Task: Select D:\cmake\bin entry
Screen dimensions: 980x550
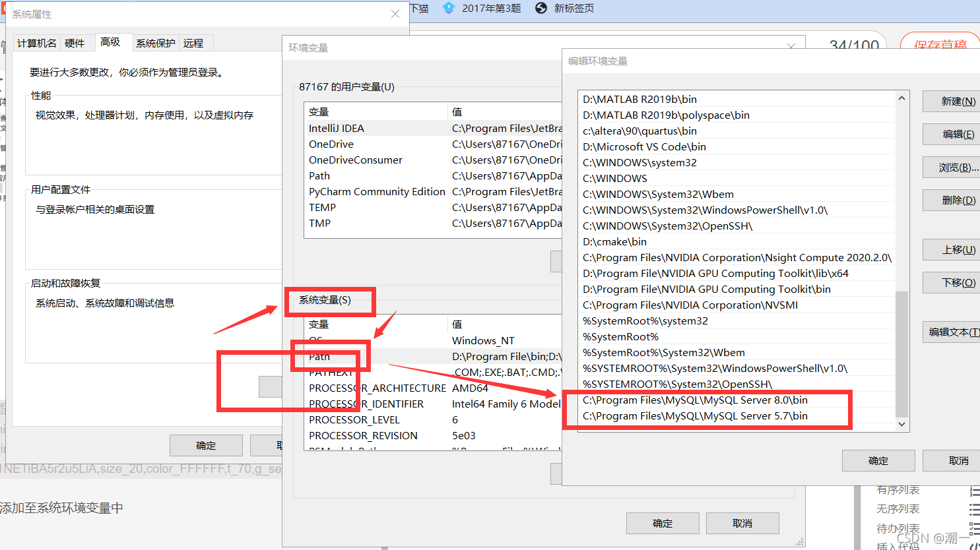Action: coord(736,242)
